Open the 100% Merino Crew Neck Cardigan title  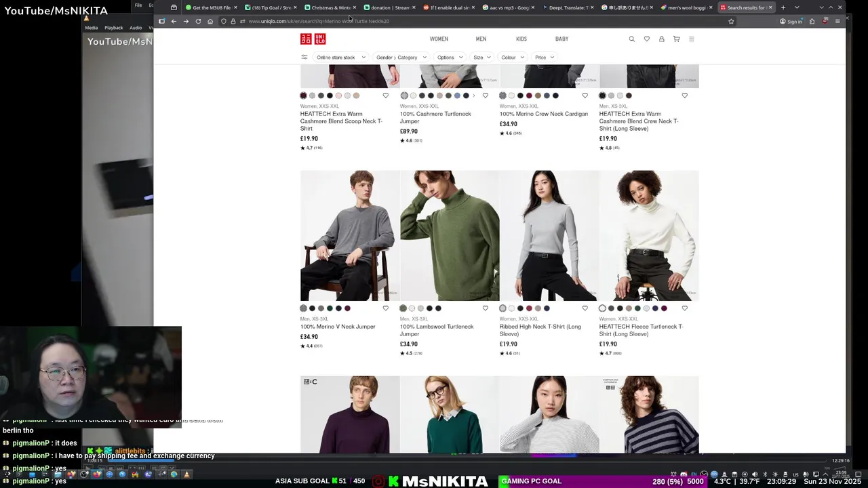click(544, 114)
